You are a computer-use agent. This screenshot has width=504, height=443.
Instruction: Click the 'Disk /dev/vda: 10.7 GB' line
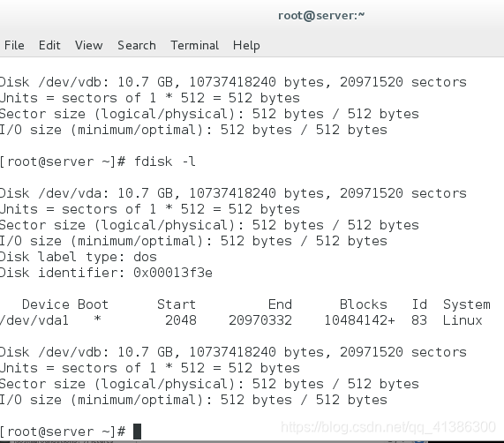[233, 193]
